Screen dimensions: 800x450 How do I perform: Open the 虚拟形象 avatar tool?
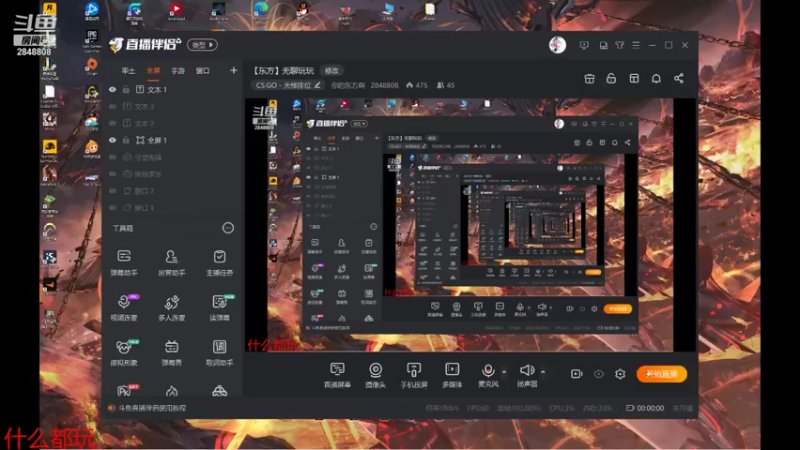coord(124,353)
